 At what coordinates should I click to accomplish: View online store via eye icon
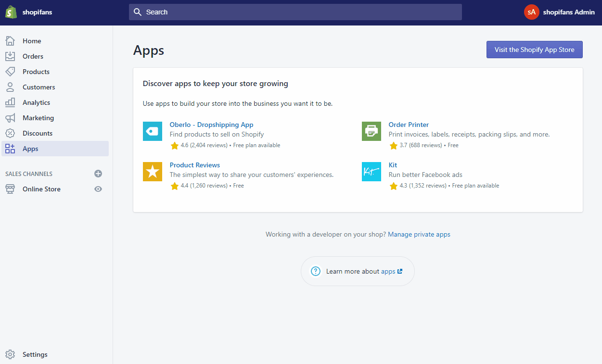[x=98, y=189]
